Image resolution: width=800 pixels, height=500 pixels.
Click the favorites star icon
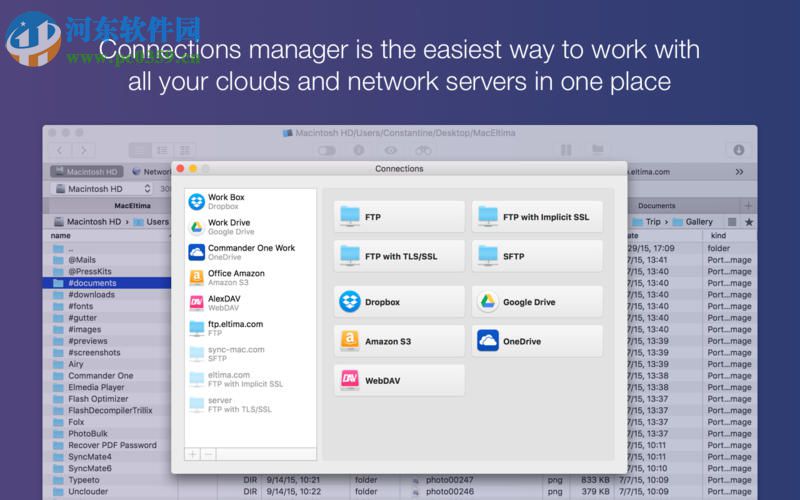click(x=749, y=222)
